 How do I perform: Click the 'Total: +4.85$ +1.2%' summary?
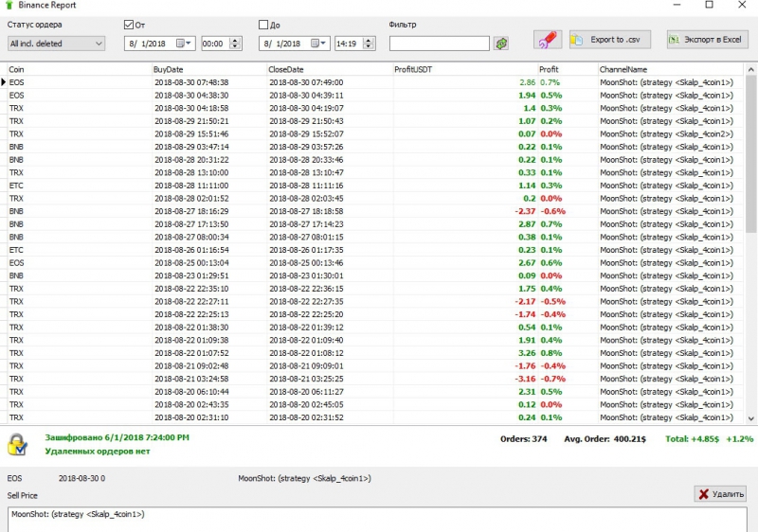click(709, 439)
